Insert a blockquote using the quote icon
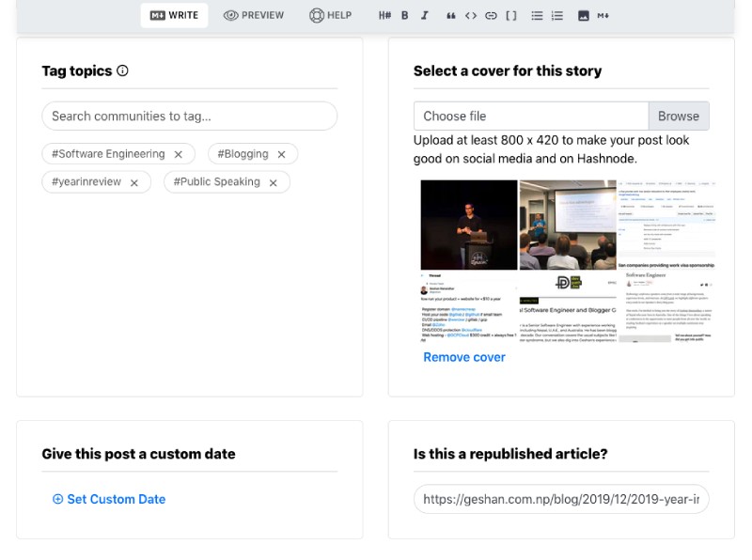Screen dimensions: 752x560 tap(452, 15)
